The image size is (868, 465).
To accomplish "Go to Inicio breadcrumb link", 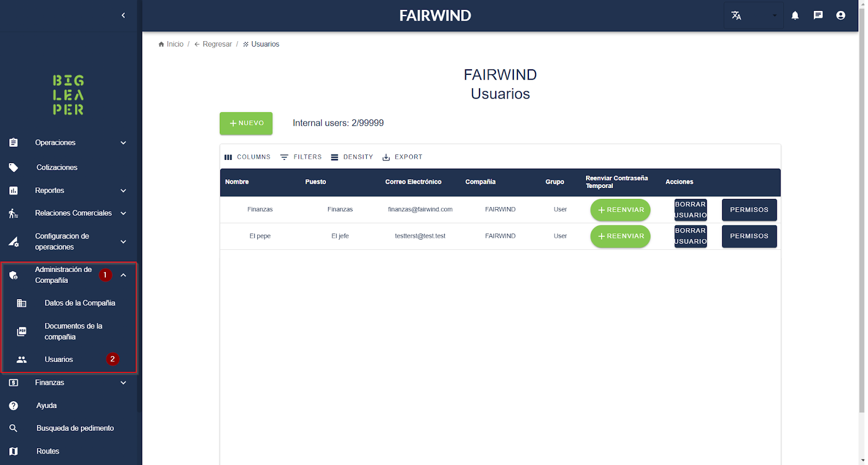I will pos(171,44).
